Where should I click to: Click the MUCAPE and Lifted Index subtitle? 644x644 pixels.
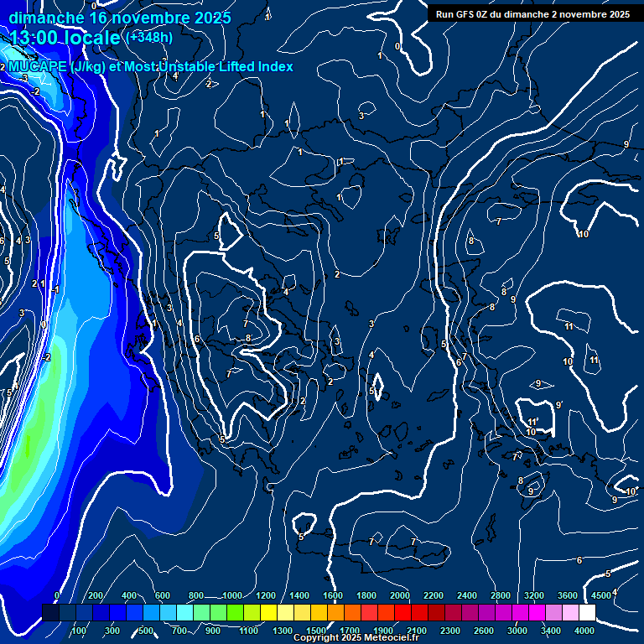coord(151,66)
